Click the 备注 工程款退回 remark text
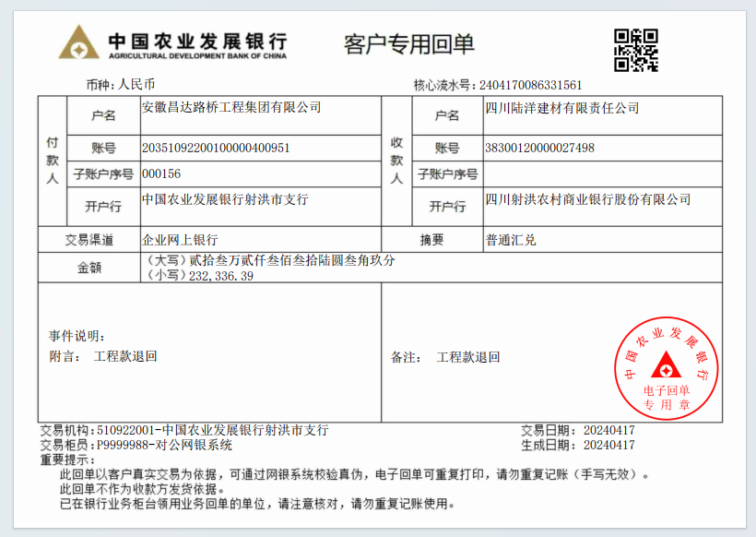This screenshot has height=537, width=756. [467, 357]
